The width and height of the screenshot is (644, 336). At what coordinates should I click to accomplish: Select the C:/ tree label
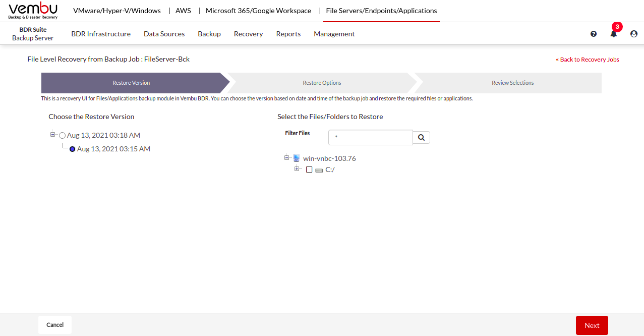point(330,170)
